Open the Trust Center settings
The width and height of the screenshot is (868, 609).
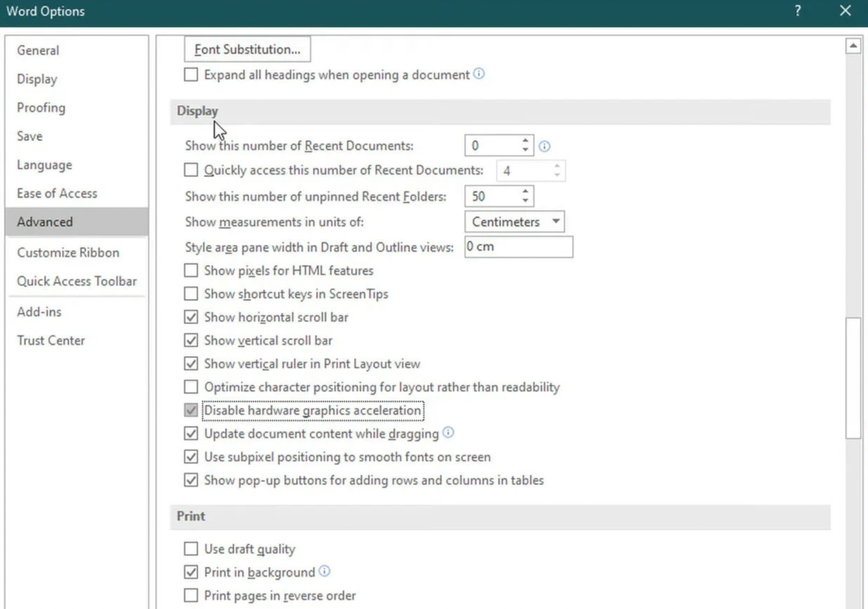(x=51, y=340)
